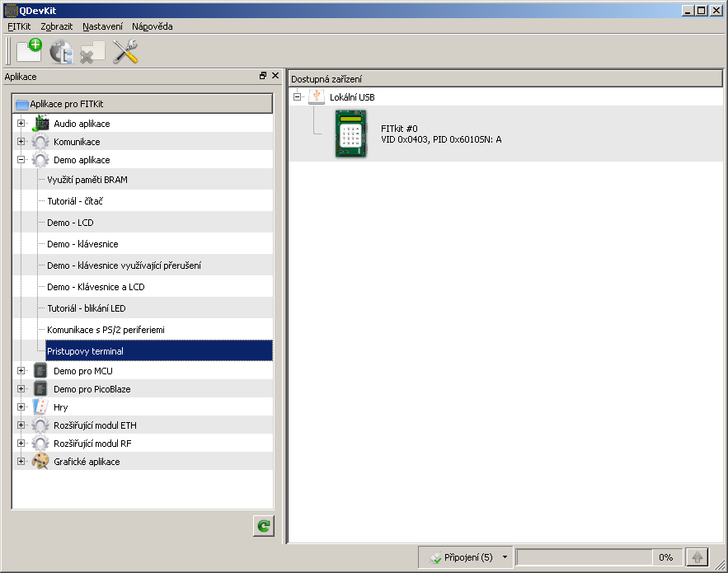728x573 pixels.
Task: Select Využití paměti BRAM item
Action: click(87, 180)
